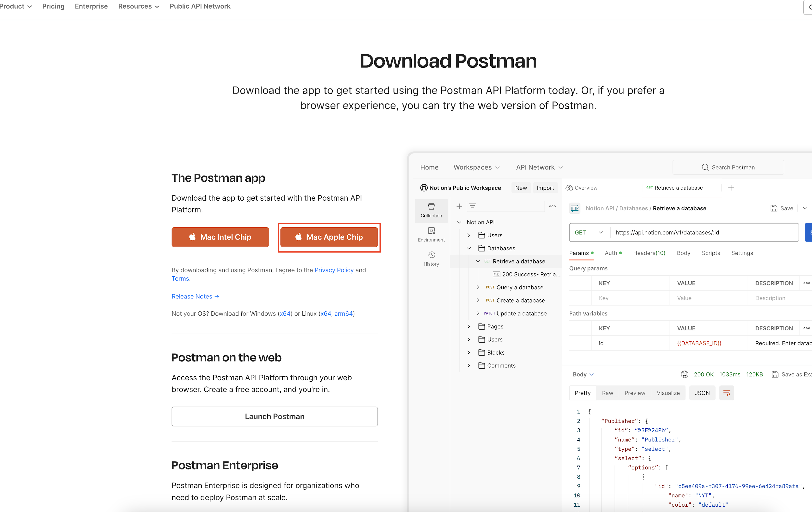Viewport: 812px width, 512px height.
Task: Open the Pricing menu item
Action: coord(53,6)
